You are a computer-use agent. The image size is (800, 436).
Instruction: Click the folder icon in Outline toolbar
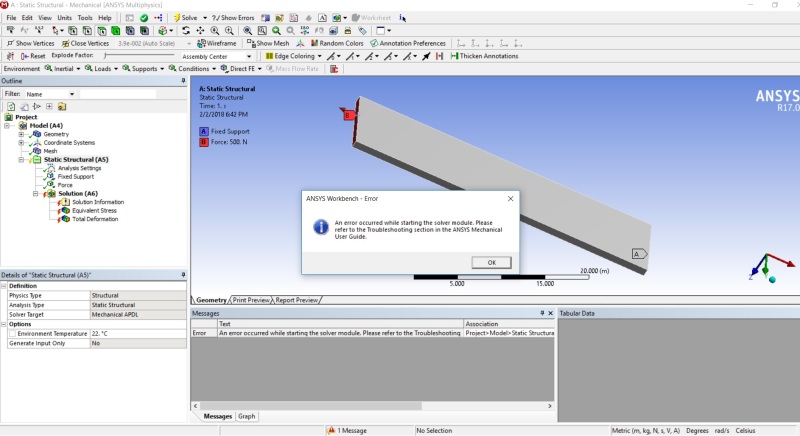coord(62,107)
